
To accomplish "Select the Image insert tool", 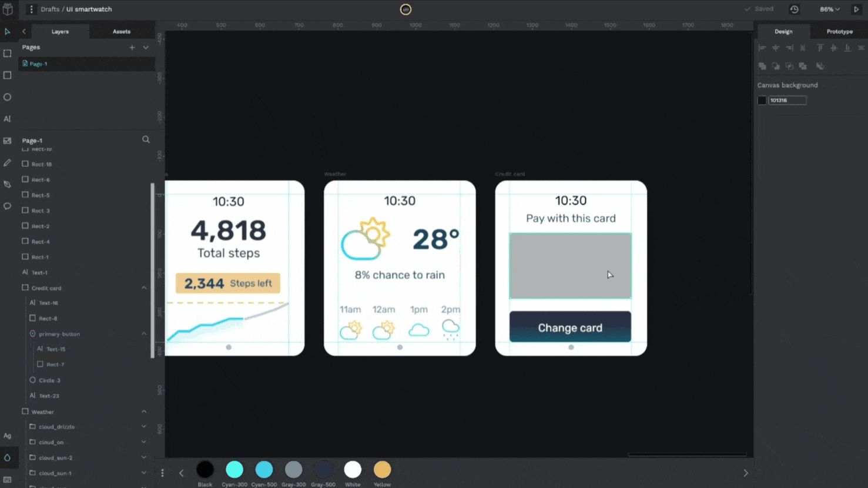I will [x=8, y=141].
